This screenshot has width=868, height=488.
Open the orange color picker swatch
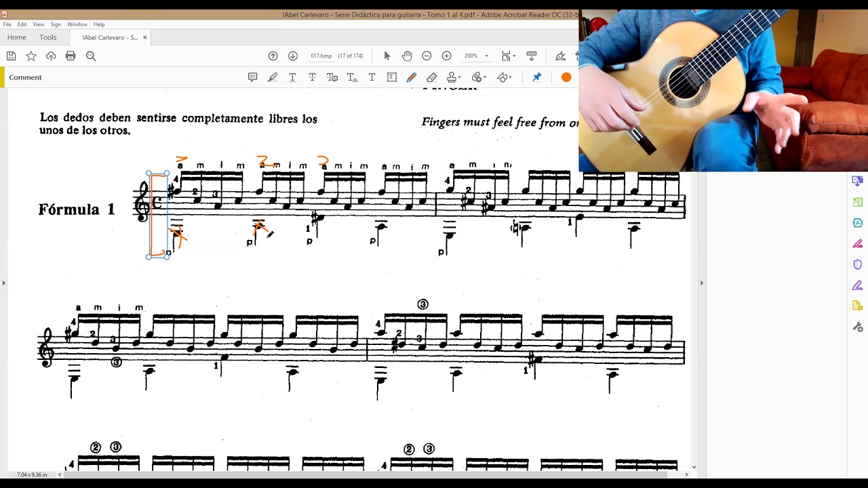click(x=566, y=77)
